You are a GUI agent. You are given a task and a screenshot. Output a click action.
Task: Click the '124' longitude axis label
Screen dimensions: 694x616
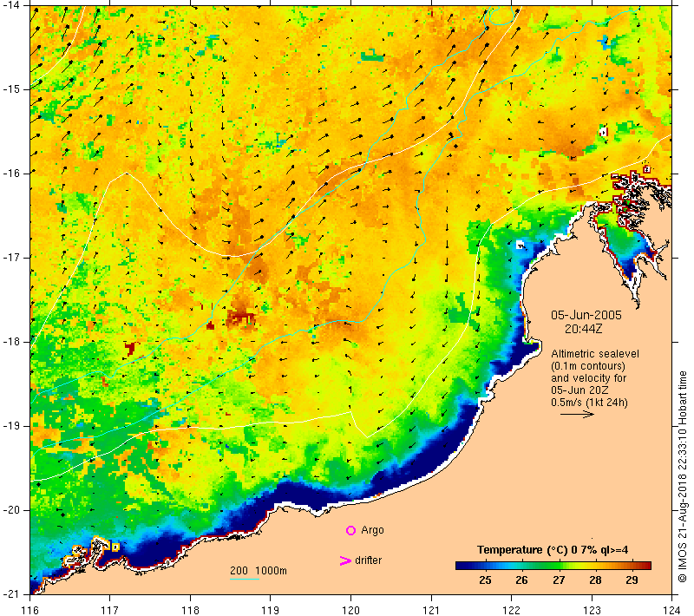(x=671, y=610)
